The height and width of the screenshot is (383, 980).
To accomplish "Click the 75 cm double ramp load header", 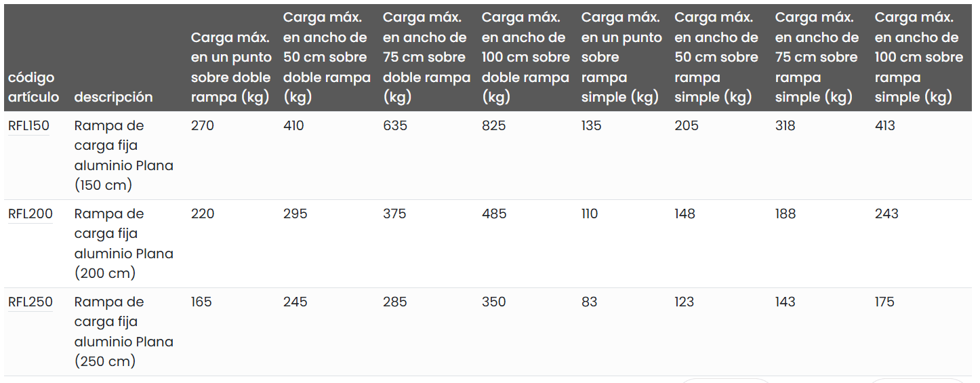I will (x=426, y=58).
